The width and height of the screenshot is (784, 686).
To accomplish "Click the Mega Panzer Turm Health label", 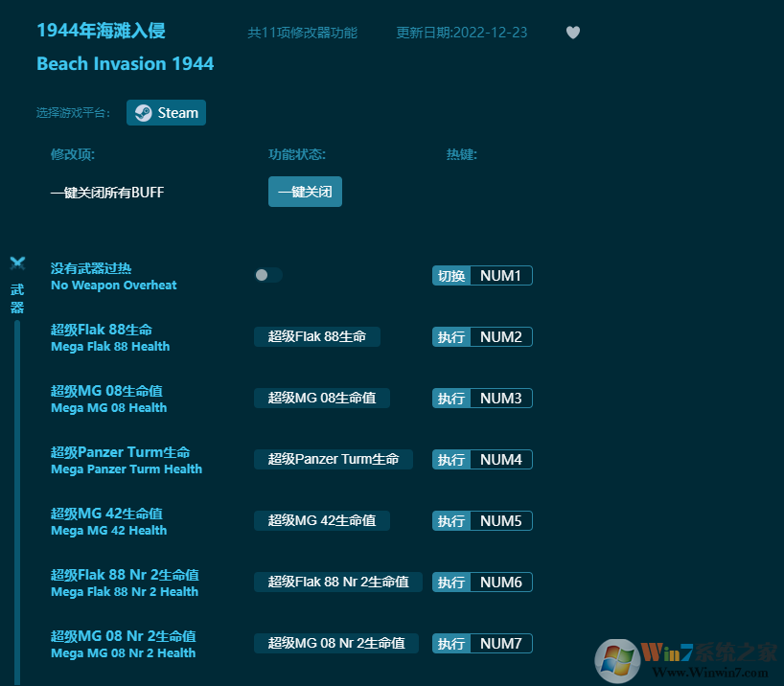I will point(127,469).
